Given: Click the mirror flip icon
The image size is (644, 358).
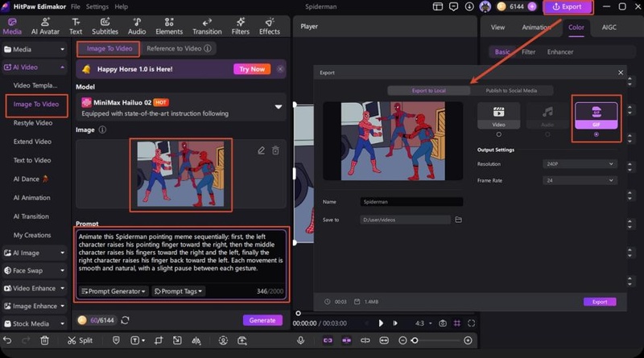Looking at the screenshot, I should [x=196, y=340].
